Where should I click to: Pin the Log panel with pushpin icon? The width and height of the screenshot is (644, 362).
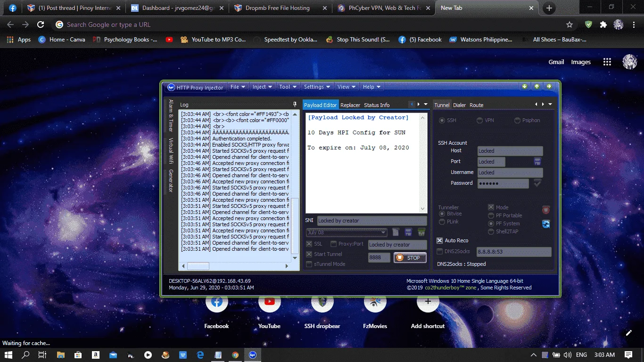[295, 105]
